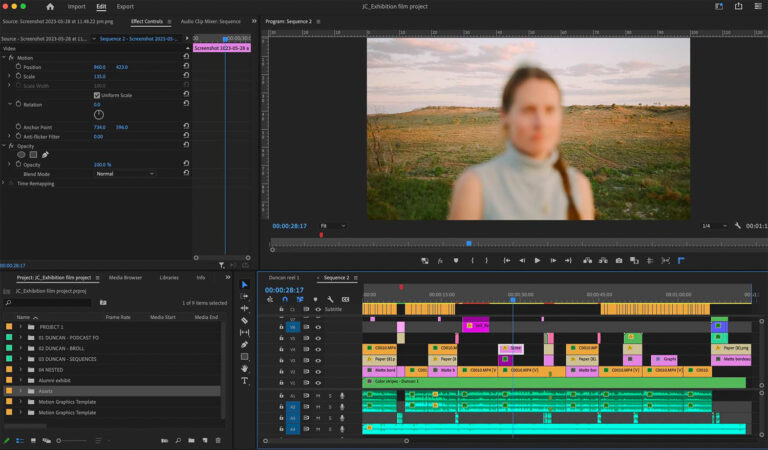Play the Program Monitor sequence

(x=537, y=261)
